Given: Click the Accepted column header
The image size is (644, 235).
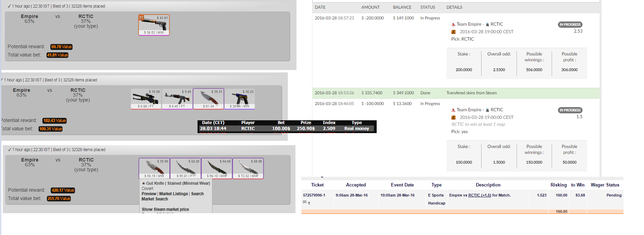Looking at the screenshot, I should tap(356, 185).
